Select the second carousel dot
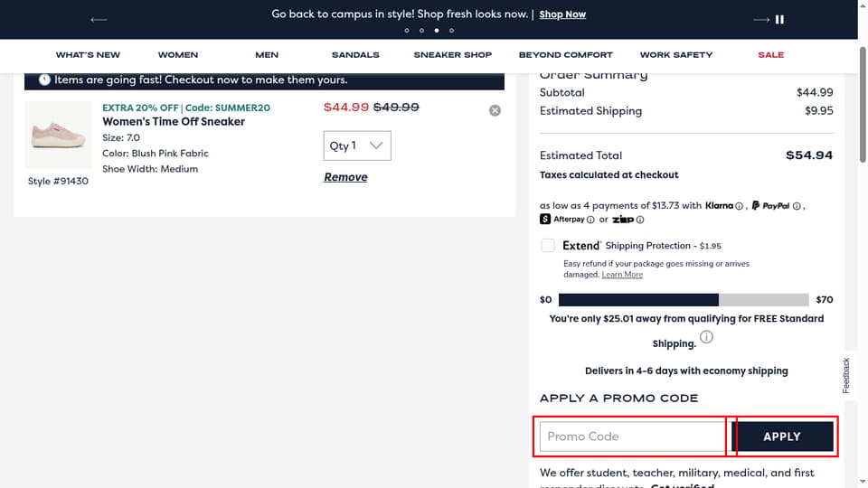868x488 pixels. pyautogui.click(x=422, y=31)
